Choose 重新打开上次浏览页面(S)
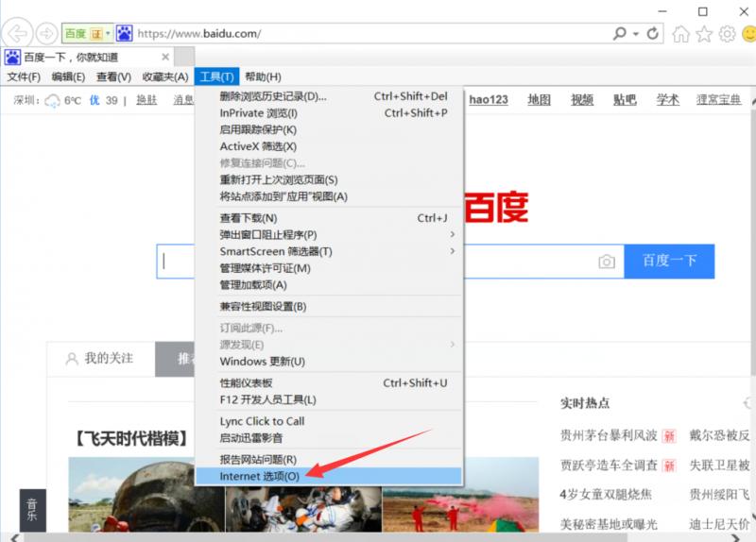Image resolution: width=756 pixels, height=542 pixels. coord(329,179)
